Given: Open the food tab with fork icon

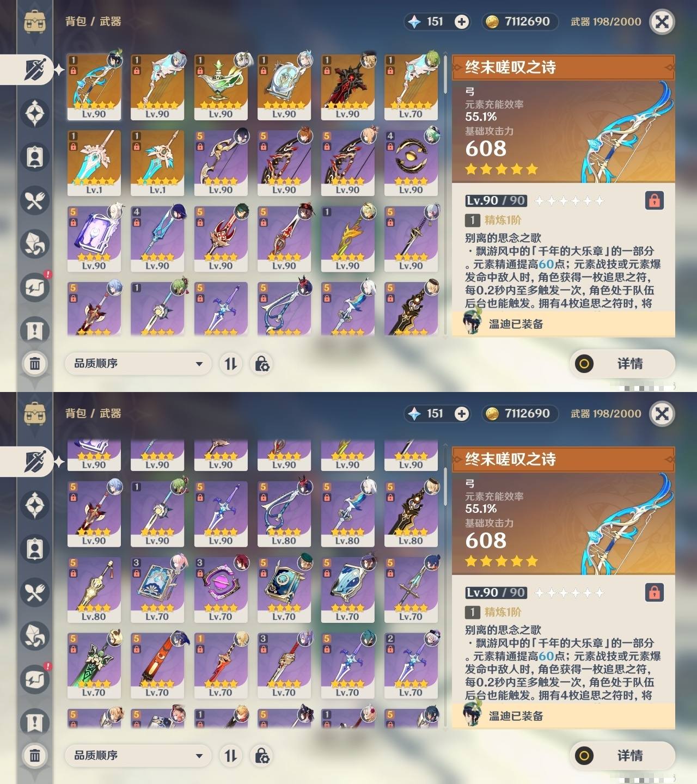Looking at the screenshot, I should [x=35, y=200].
